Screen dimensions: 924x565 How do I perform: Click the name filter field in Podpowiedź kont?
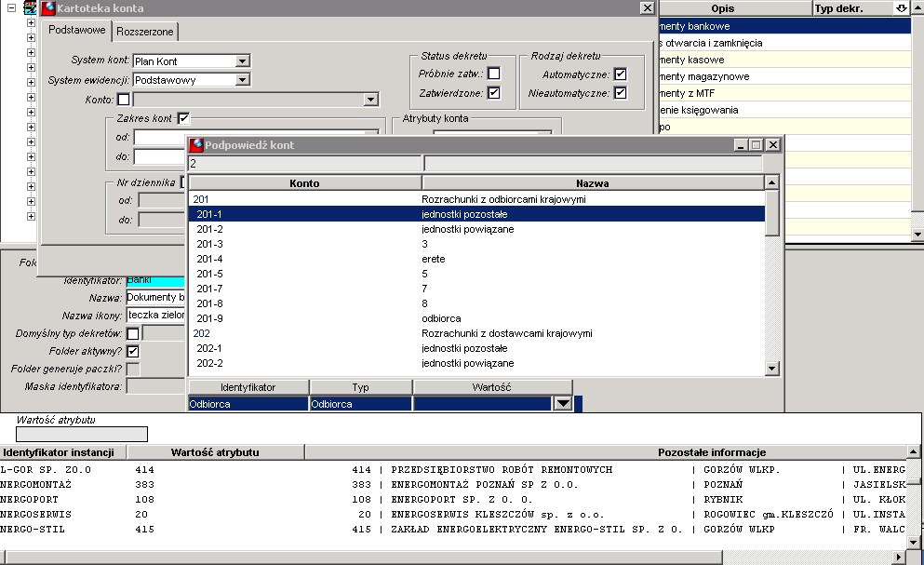coord(593,164)
